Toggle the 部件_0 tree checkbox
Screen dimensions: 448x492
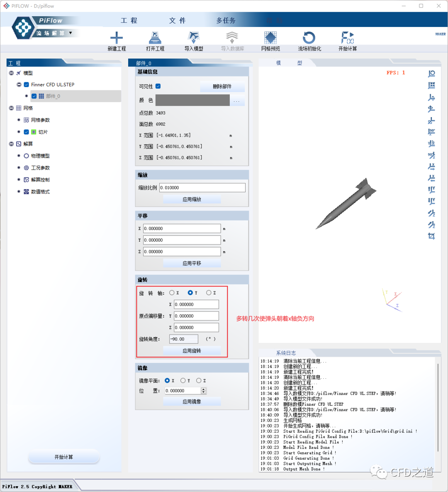click(x=34, y=96)
